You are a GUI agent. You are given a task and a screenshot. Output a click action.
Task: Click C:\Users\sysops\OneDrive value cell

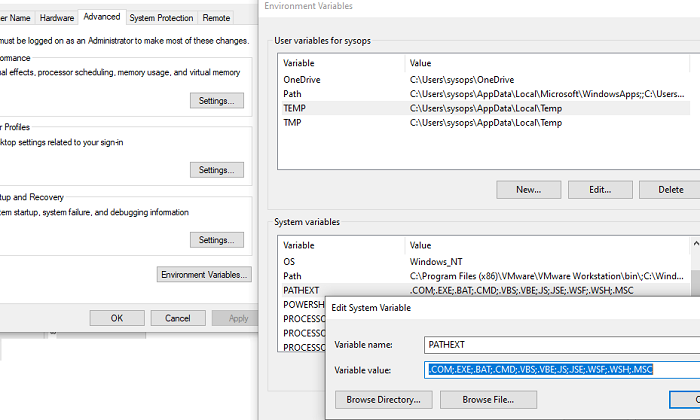(462, 79)
